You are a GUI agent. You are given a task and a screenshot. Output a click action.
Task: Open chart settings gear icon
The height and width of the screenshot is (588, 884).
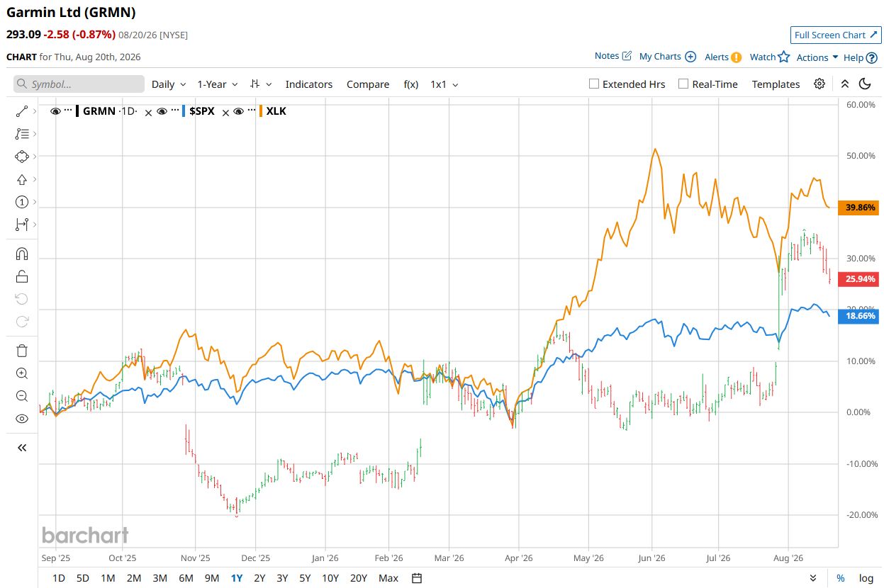tap(819, 84)
